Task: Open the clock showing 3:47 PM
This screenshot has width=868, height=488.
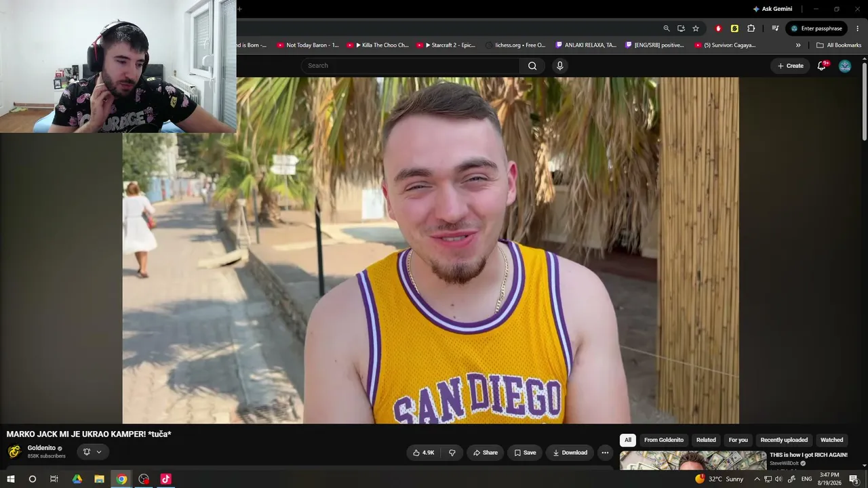Action: 829,479
